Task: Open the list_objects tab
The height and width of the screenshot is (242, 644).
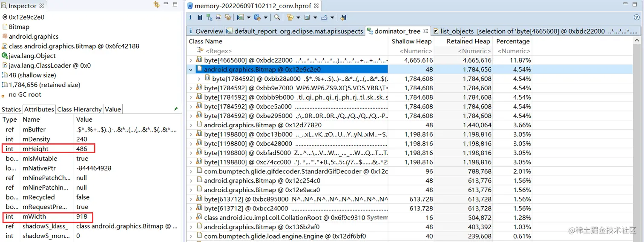Action: tap(536, 31)
